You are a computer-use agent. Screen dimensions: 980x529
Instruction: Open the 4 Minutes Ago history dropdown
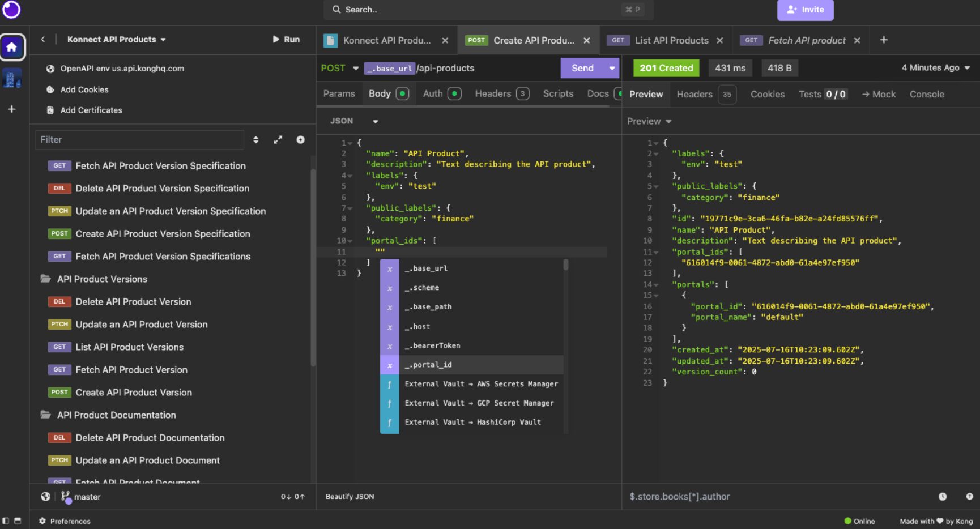(936, 67)
